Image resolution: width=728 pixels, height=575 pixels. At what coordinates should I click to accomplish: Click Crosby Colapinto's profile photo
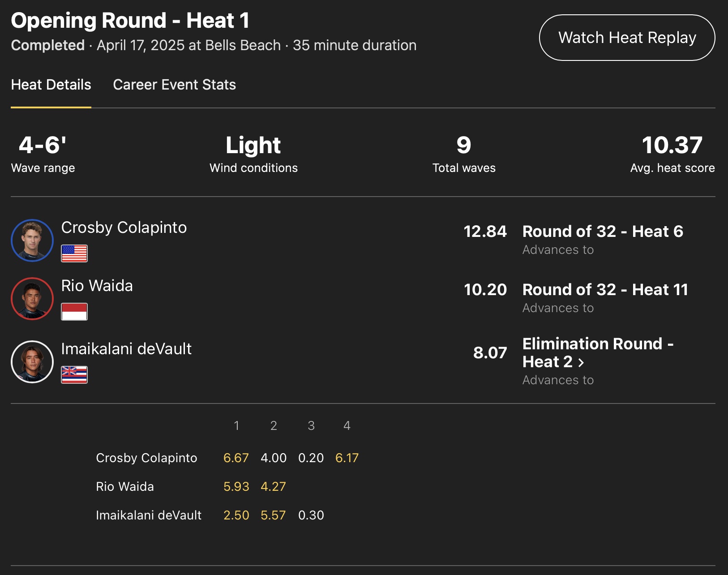coord(32,240)
